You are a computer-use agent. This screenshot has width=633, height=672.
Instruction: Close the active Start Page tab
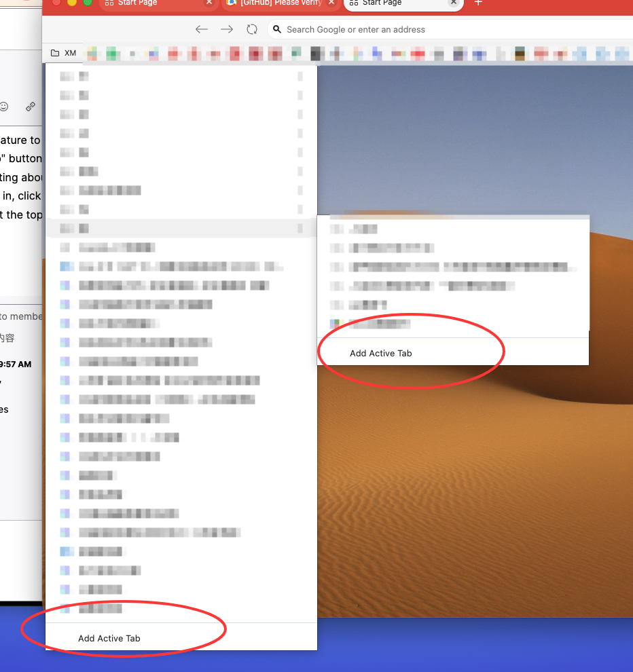(x=453, y=3)
